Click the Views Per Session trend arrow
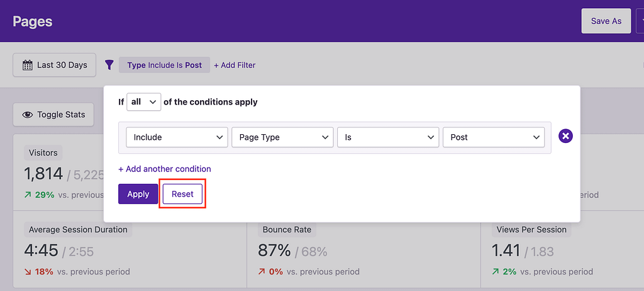The width and height of the screenshot is (644, 291). point(496,272)
